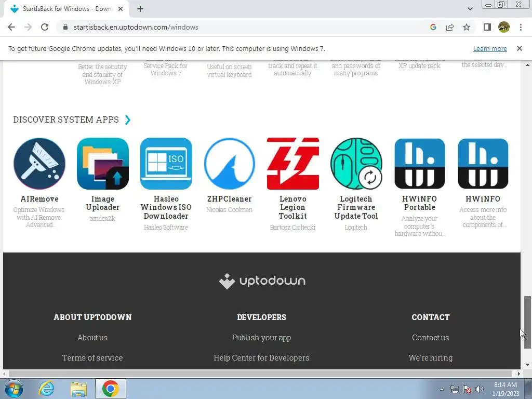Click the horizontal scrollbar right arrow

click(518, 374)
